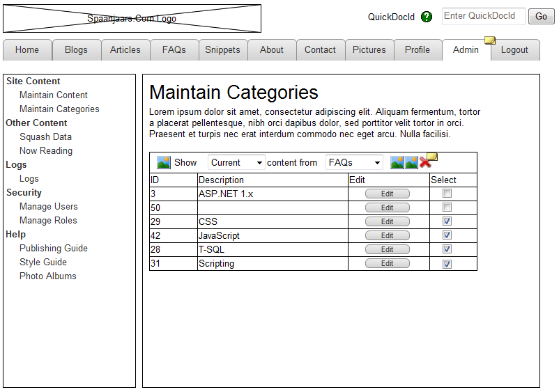Uncheck the Select box for Scripting row
The height and width of the screenshot is (392, 559).
(x=447, y=264)
